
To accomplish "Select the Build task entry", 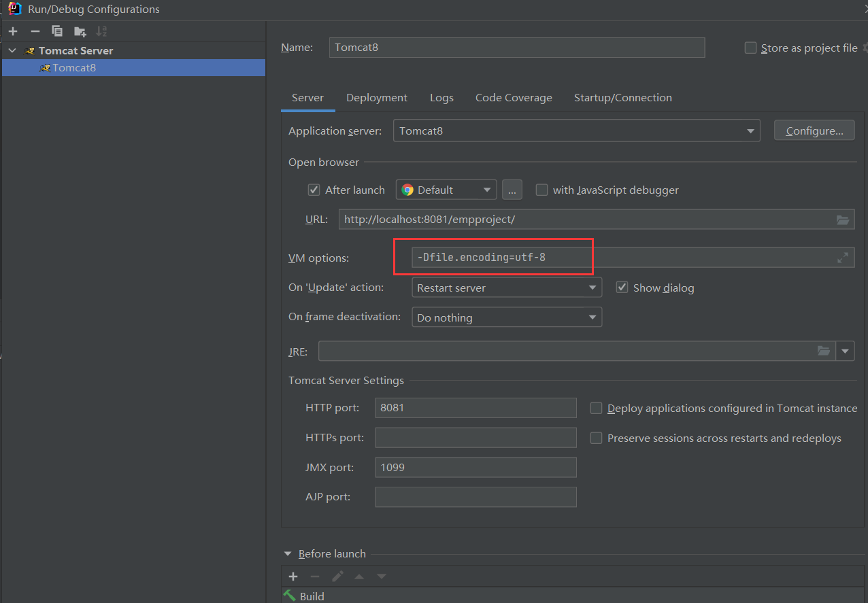I will click(x=574, y=596).
